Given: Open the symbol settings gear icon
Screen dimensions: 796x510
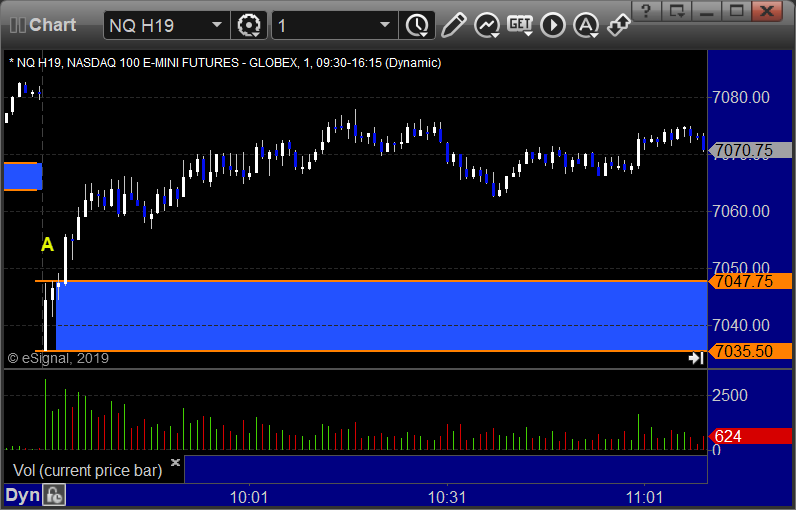Looking at the screenshot, I should pyautogui.click(x=249, y=25).
